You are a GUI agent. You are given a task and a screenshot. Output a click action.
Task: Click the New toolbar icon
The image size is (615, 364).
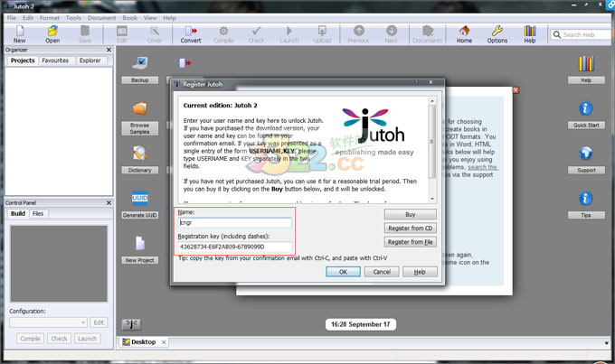[20, 34]
